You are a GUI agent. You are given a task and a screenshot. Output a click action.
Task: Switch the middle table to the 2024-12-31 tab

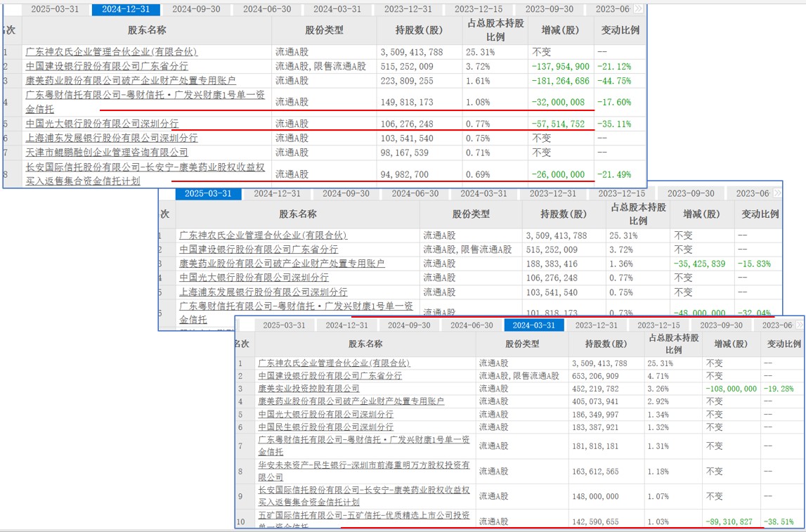tap(277, 194)
